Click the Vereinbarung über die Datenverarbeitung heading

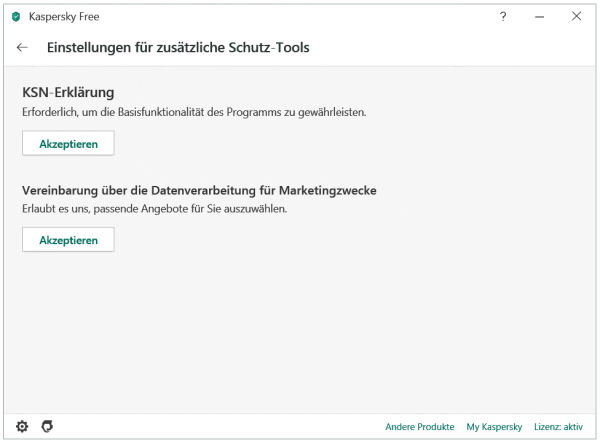[199, 189]
